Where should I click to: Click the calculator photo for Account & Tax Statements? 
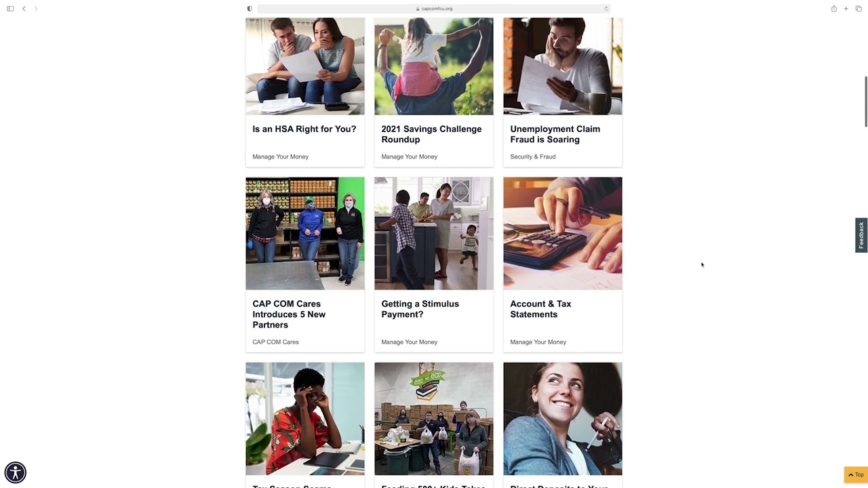click(x=563, y=234)
